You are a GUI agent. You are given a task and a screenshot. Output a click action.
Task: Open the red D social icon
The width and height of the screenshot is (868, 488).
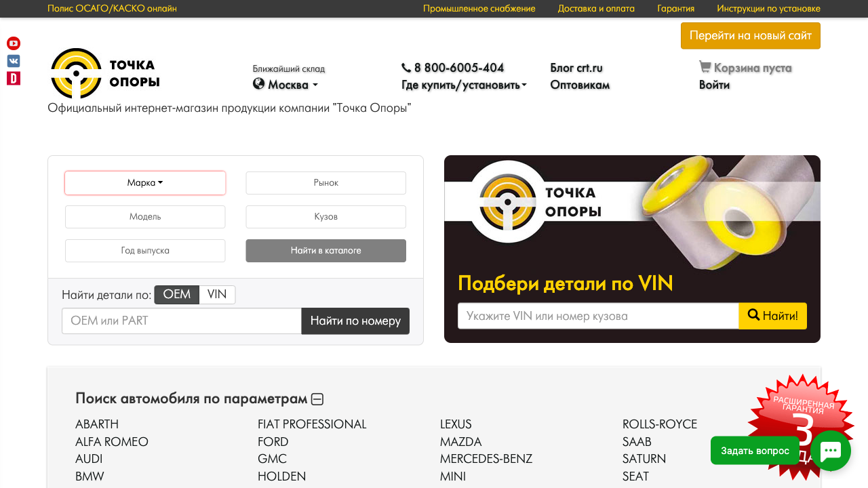click(x=14, y=79)
